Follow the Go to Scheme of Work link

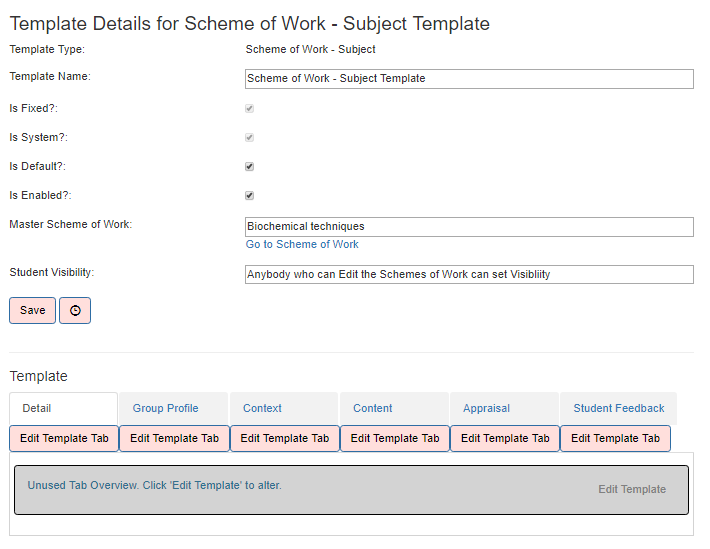302,245
